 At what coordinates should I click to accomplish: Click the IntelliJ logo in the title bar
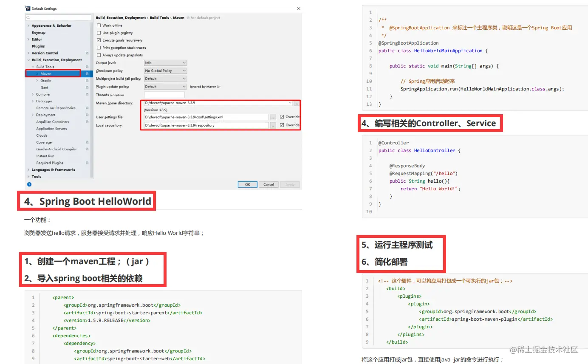click(28, 8)
